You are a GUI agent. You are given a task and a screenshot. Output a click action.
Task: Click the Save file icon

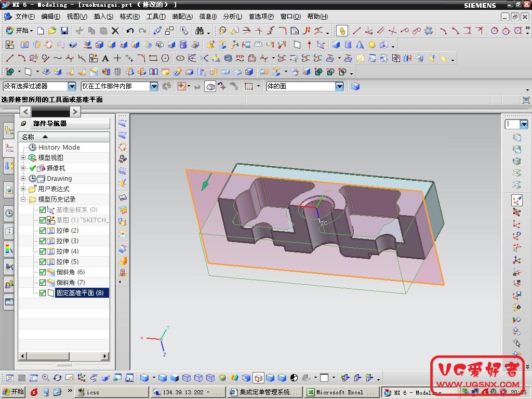[x=64, y=31]
